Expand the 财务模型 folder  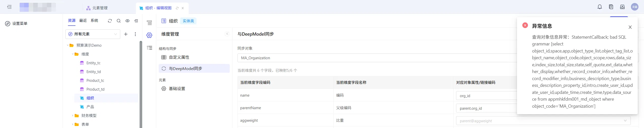pyautogui.click(x=73, y=116)
